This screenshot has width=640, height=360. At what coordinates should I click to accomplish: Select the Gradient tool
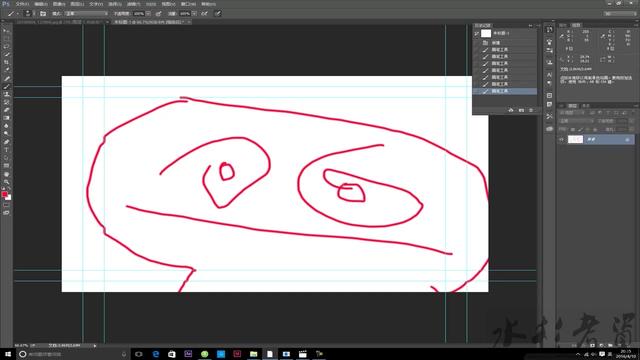click(6, 118)
